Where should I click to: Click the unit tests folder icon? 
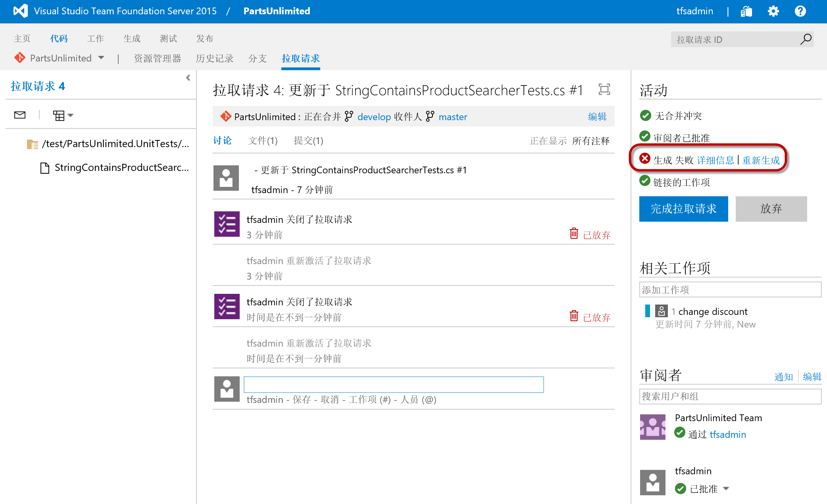tap(33, 144)
